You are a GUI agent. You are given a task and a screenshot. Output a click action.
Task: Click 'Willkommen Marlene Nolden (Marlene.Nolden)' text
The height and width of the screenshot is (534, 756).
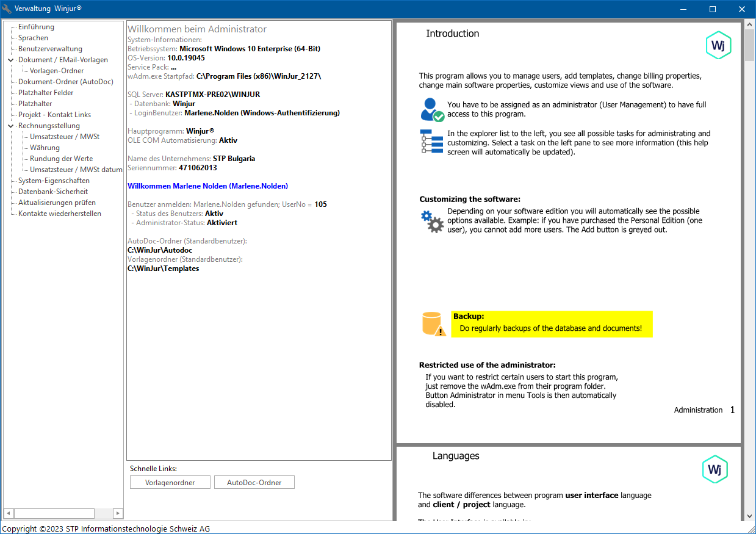tap(207, 186)
